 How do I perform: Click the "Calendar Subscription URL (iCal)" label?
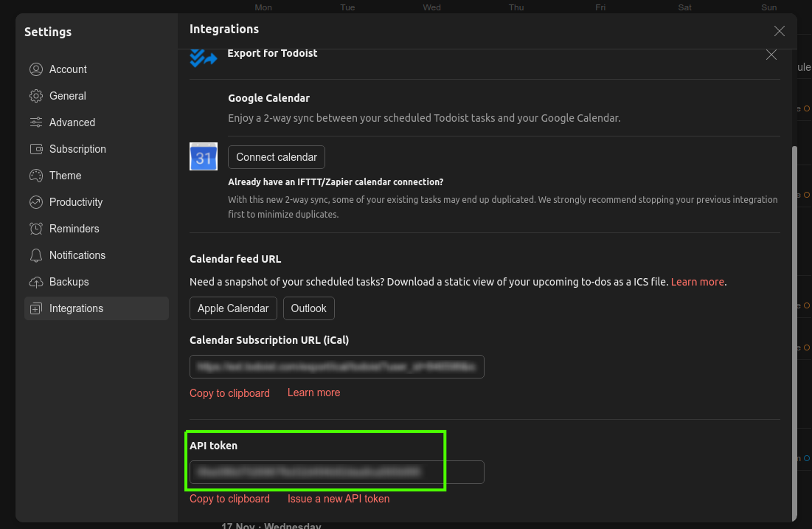coord(269,340)
